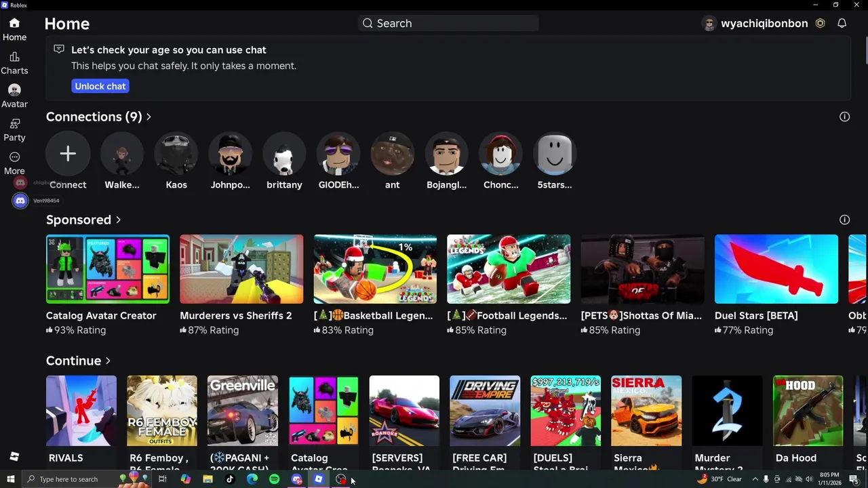Open Chonc... connection avatar
The height and width of the screenshot is (488, 868).
(501, 154)
